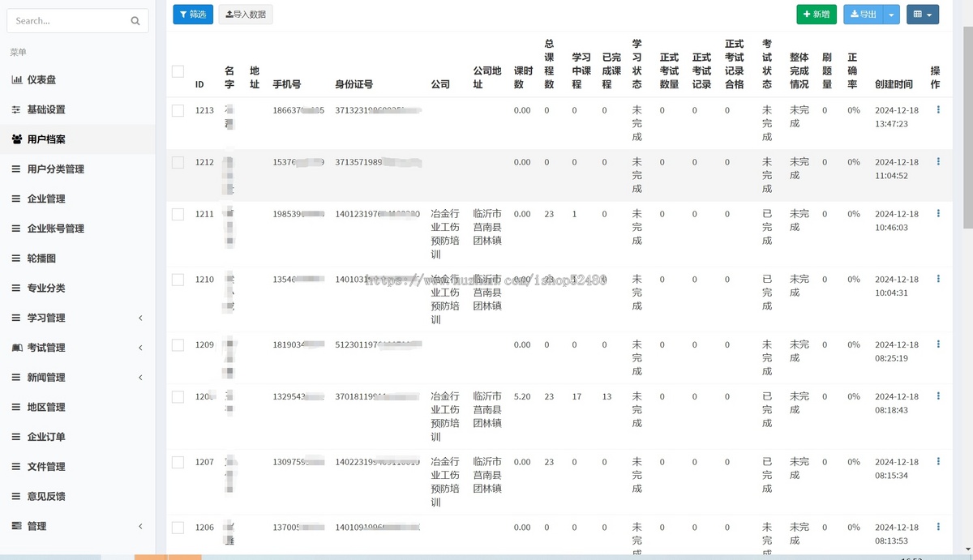
Task: Click the 用户档案 users icon
Action: [x=16, y=139]
